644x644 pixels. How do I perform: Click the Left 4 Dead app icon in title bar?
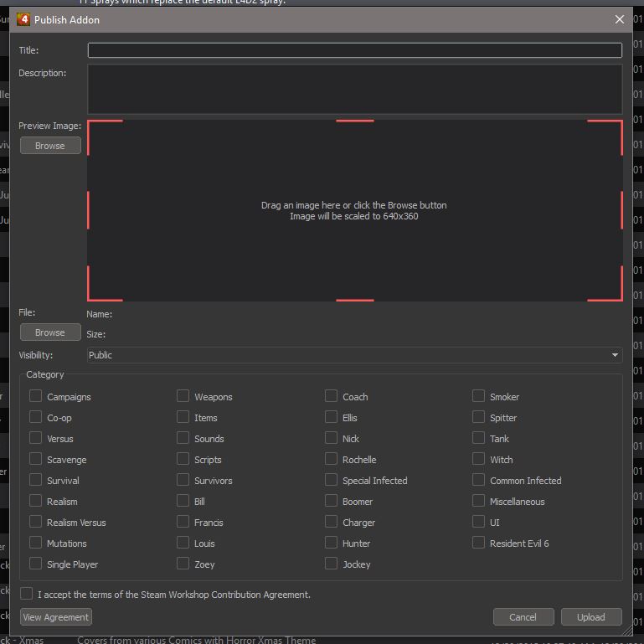click(23, 19)
